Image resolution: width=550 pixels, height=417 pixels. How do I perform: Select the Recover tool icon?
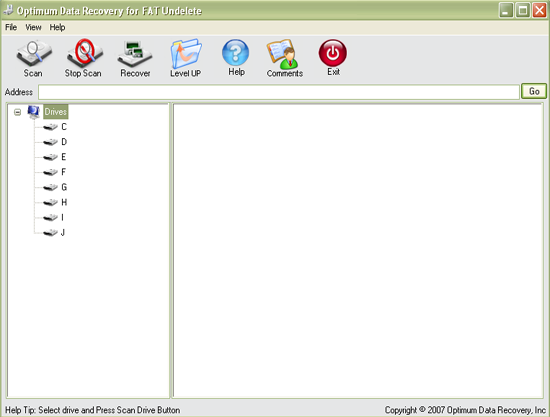(135, 54)
